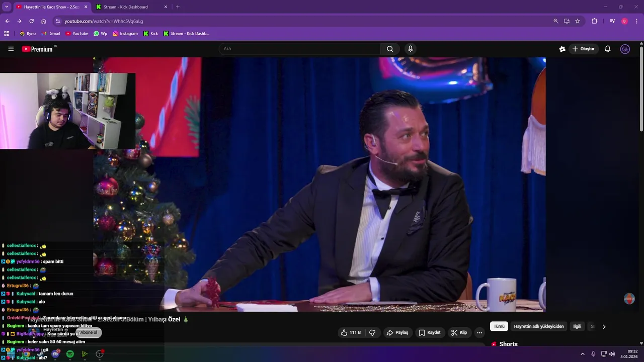This screenshot has height=362, width=644.
Task: Open network status tray icon
Action: click(x=604, y=354)
